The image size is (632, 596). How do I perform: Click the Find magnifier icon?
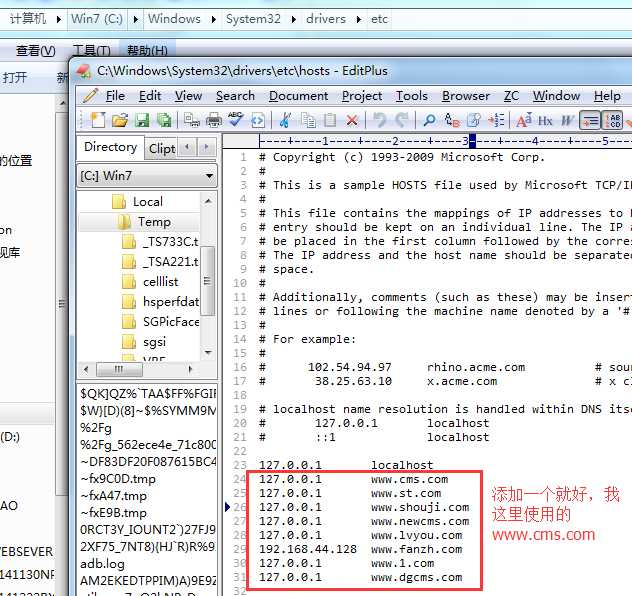(428, 120)
